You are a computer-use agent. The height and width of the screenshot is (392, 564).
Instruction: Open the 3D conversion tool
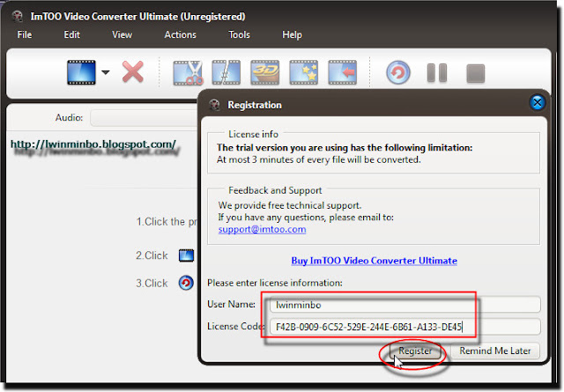[265, 72]
